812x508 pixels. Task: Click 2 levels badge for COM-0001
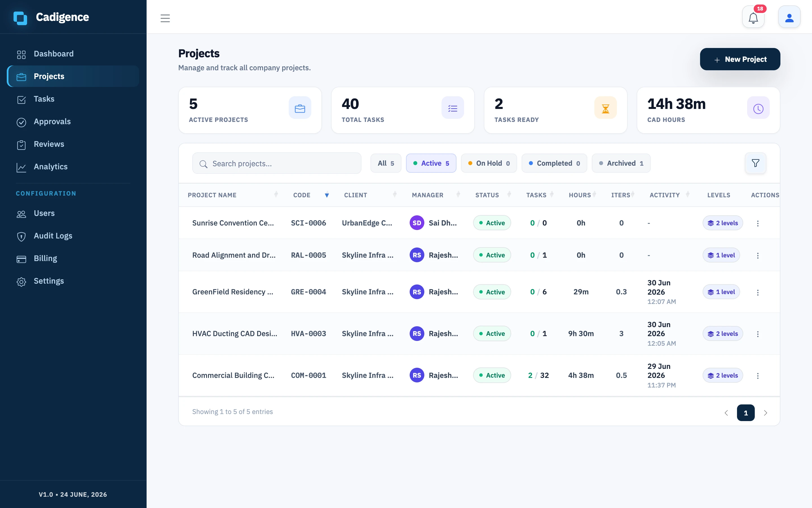[x=723, y=375]
